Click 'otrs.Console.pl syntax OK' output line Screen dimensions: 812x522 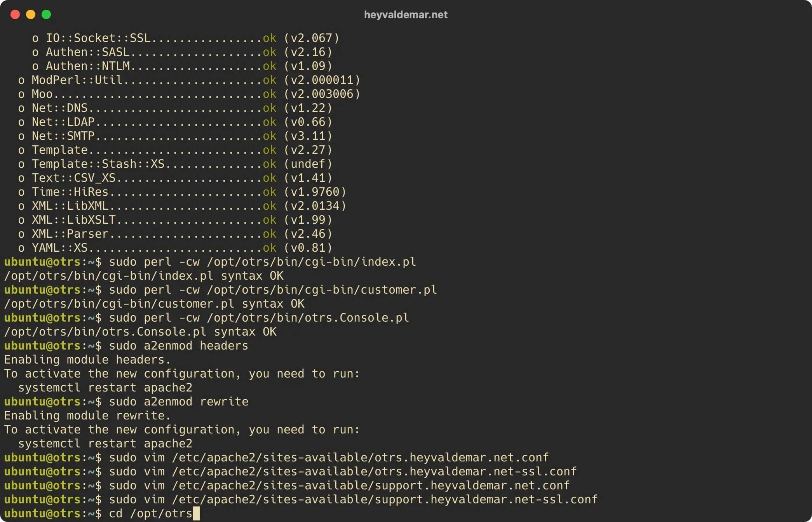click(x=140, y=332)
